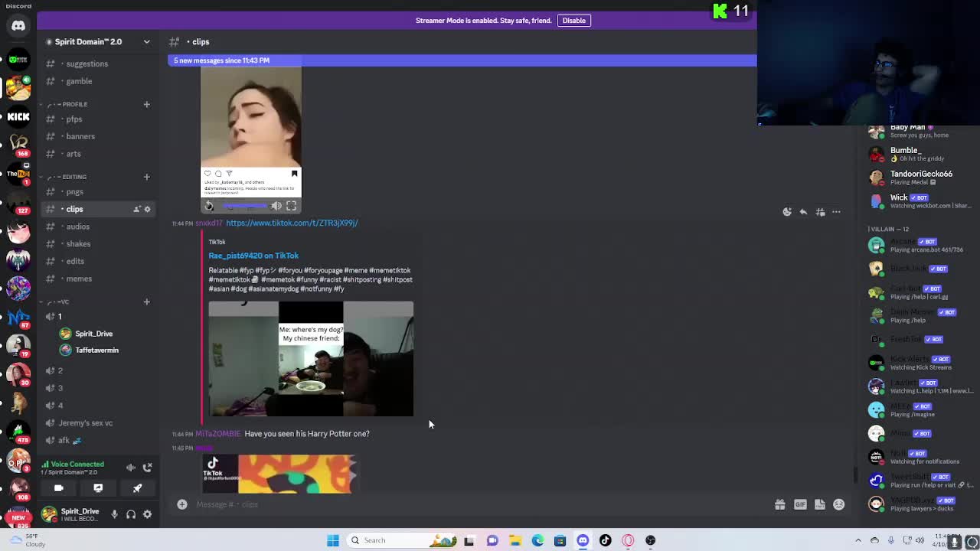This screenshot has height=551, width=980.
Task: Open Discord direct messages home
Action: [x=18, y=26]
